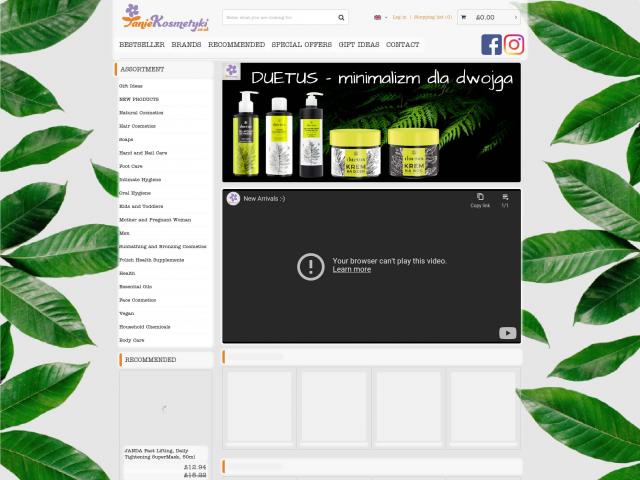Screen dimensions: 640x480
Task: Select Household Chemicals category
Action: click(144, 327)
